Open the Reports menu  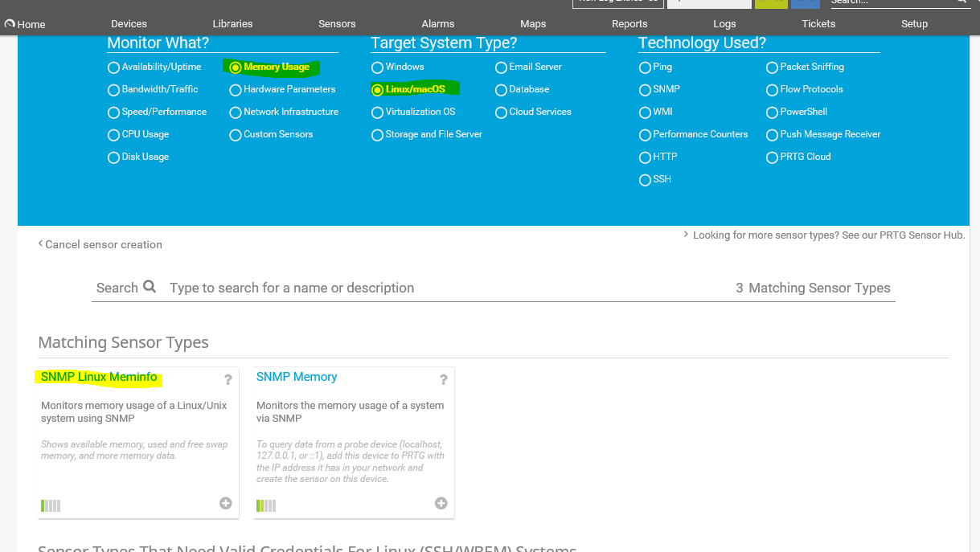click(629, 24)
